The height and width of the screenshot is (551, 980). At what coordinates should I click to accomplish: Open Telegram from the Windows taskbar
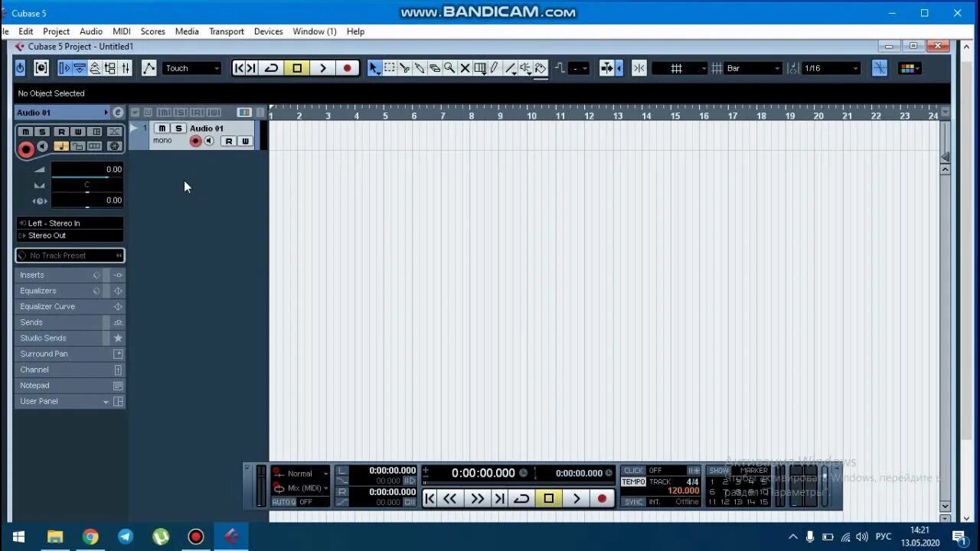click(x=126, y=536)
